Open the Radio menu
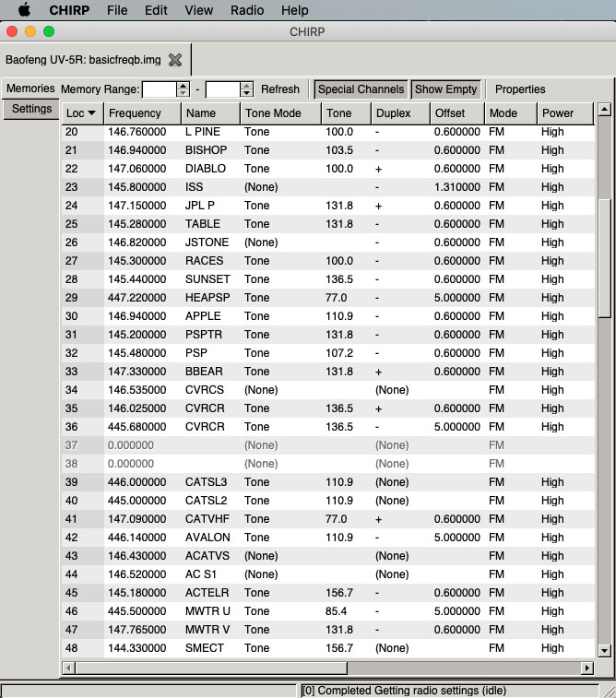This screenshot has height=698, width=616. point(247,10)
